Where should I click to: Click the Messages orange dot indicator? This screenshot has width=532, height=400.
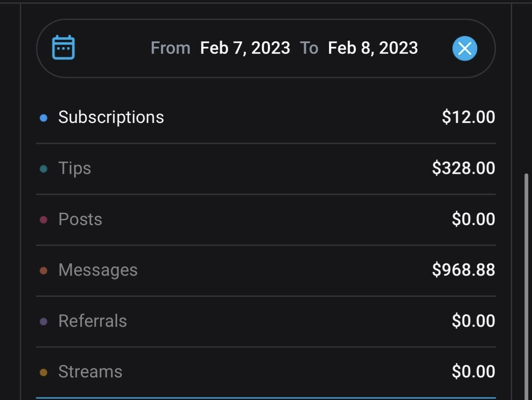[43, 271]
